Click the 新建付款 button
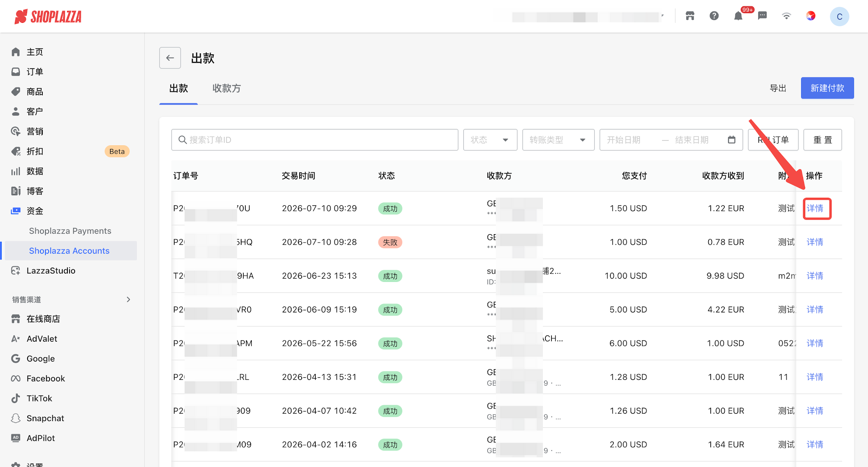The image size is (868, 467). click(x=827, y=88)
